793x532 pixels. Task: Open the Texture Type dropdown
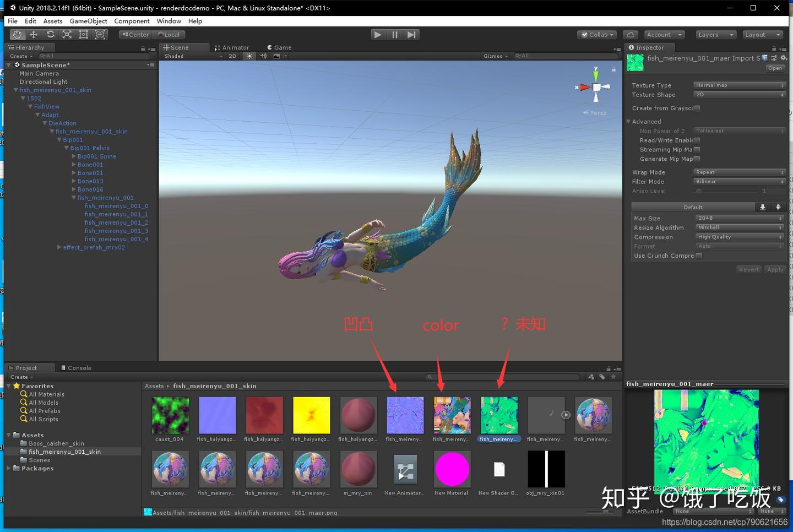coord(738,85)
